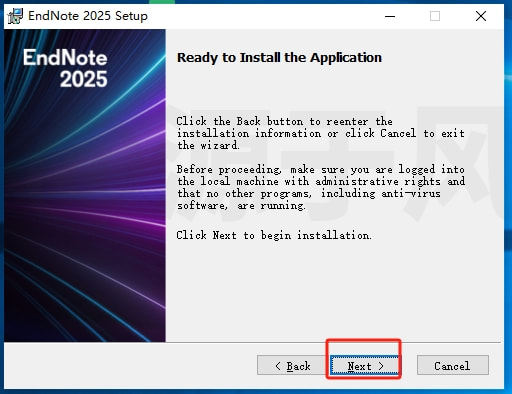This screenshot has width=512, height=394.
Task: Click the 'Click Next to begin installation.' text
Action: (274, 235)
